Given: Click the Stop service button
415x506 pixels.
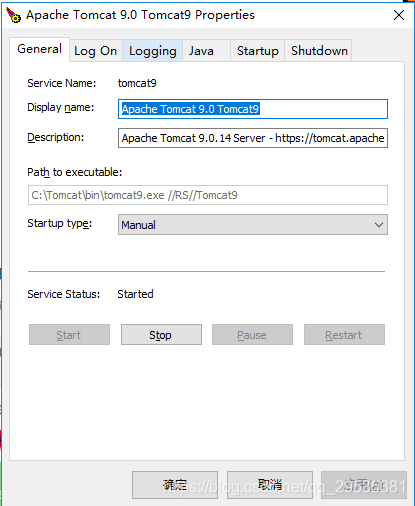Looking at the screenshot, I should (161, 335).
